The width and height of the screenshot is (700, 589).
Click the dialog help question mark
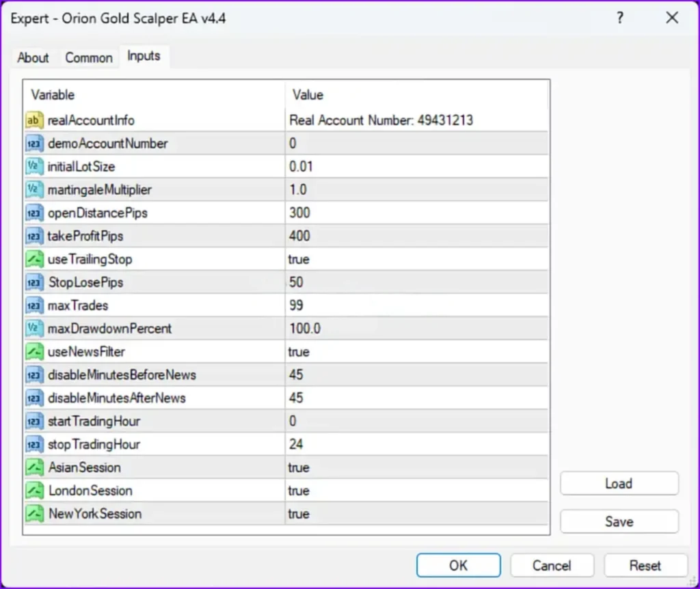[620, 18]
